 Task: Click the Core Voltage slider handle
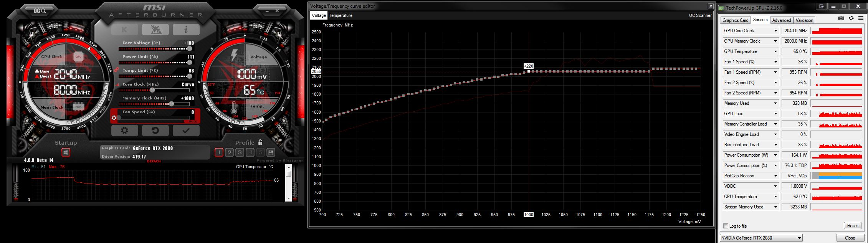(189, 49)
